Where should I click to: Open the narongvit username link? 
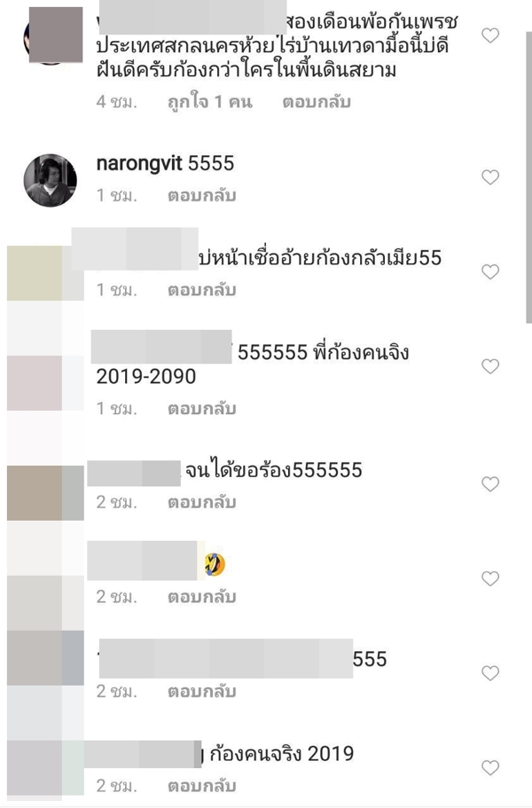pyautogui.click(x=139, y=163)
